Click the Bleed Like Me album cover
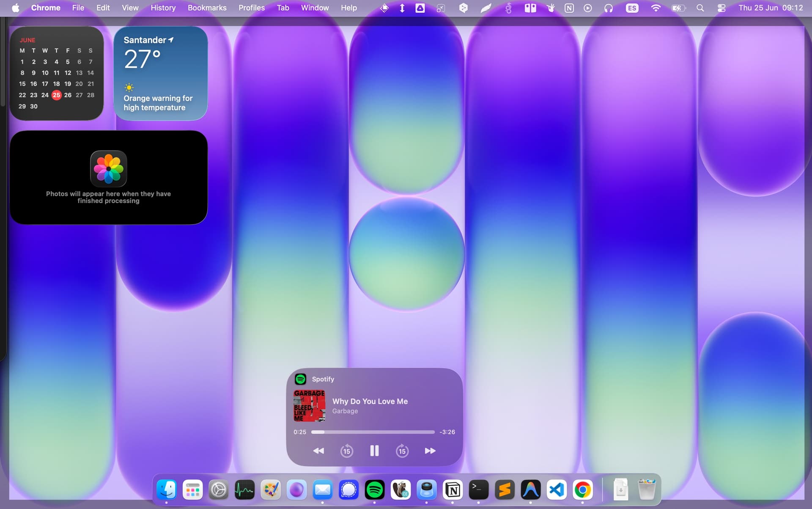The height and width of the screenshot is (509, 812). pyautogui.click(x=310, y=406)
